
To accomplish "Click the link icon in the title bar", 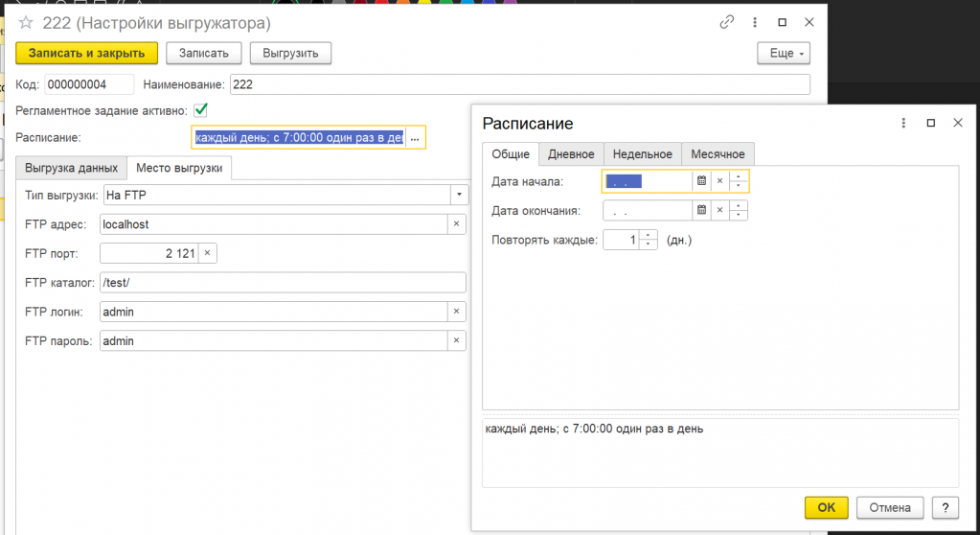I will point(726,22).
